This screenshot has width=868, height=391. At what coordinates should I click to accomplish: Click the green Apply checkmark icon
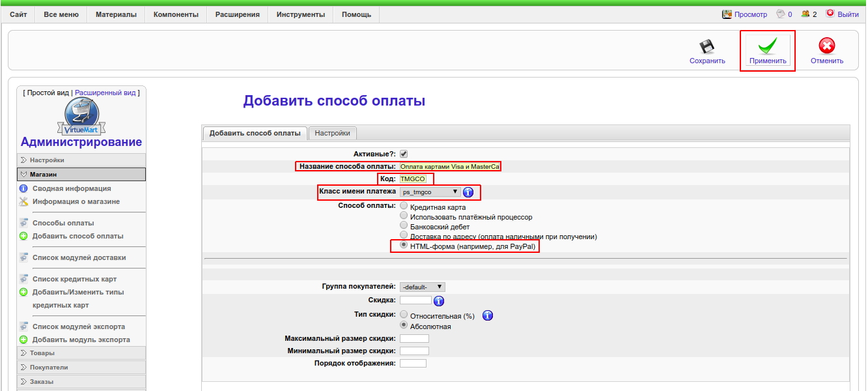(x=768, y=46)
